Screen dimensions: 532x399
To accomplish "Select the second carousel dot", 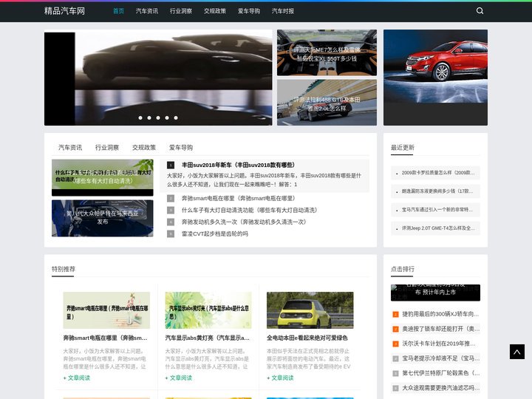I will pos(149,117).
